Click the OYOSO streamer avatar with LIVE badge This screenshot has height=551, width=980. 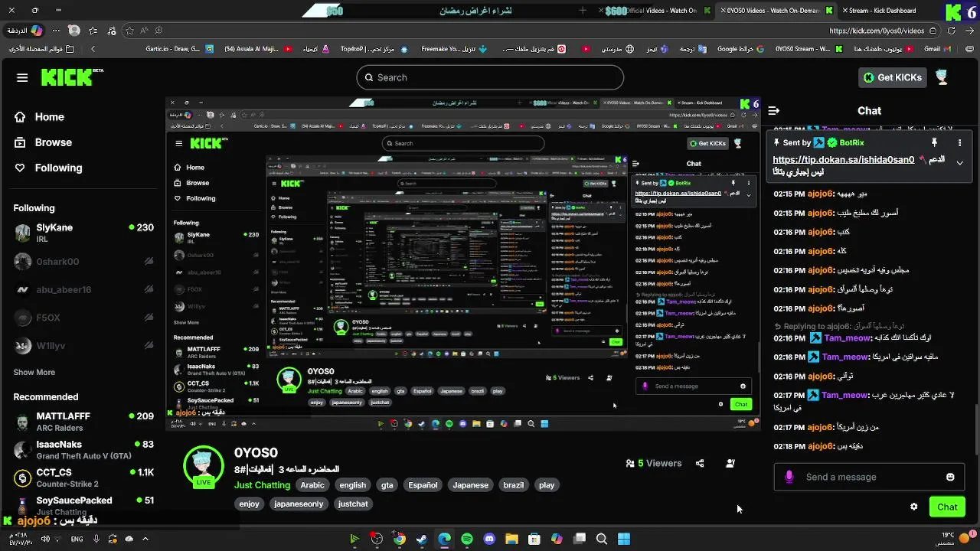pyautogui.click(x=203, y=465)
